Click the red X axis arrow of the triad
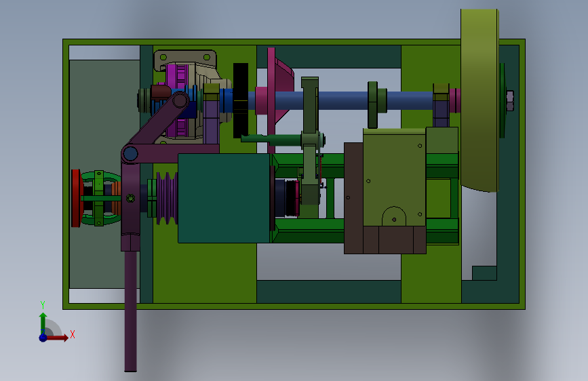Screen dimensions: 588x381 click(58, 338)
